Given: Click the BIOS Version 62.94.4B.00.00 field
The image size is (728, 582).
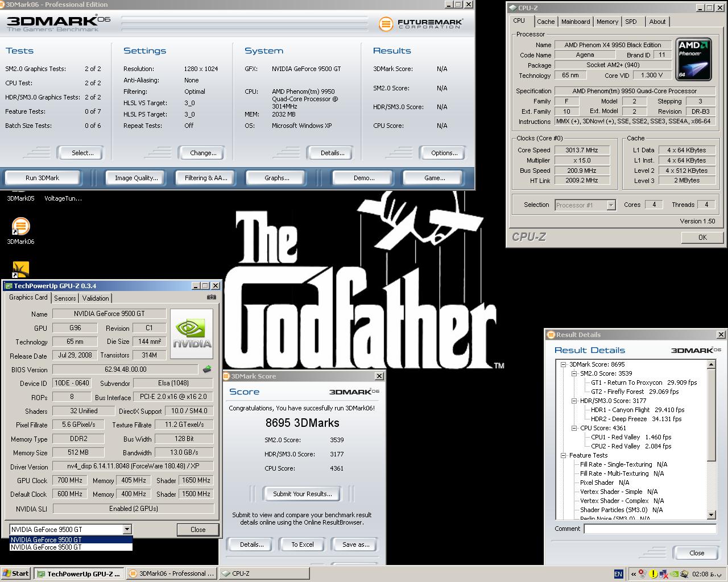Looking at the screenshot, I should pyautogui.click(x=125, y=369).
